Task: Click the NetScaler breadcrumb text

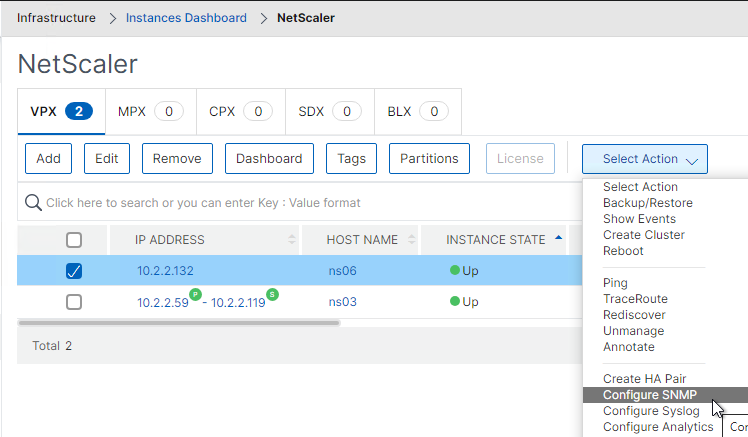Action: point(306,18)
